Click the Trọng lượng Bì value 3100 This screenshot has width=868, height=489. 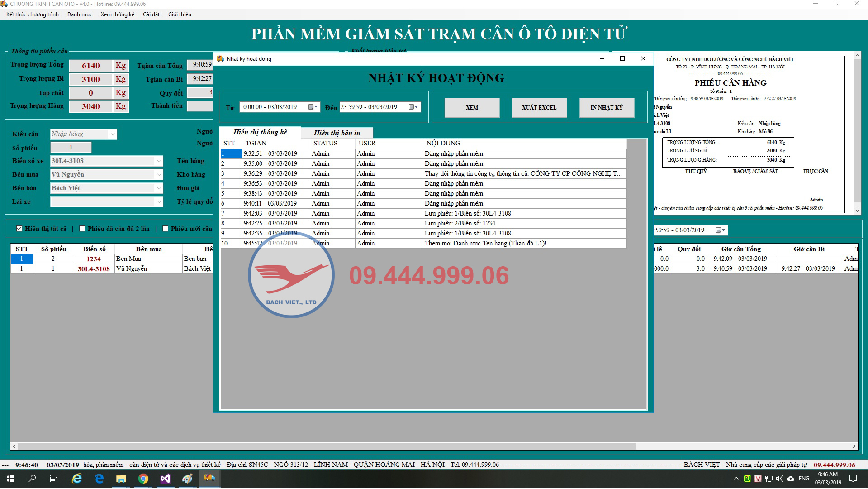(x=90, y=80)
